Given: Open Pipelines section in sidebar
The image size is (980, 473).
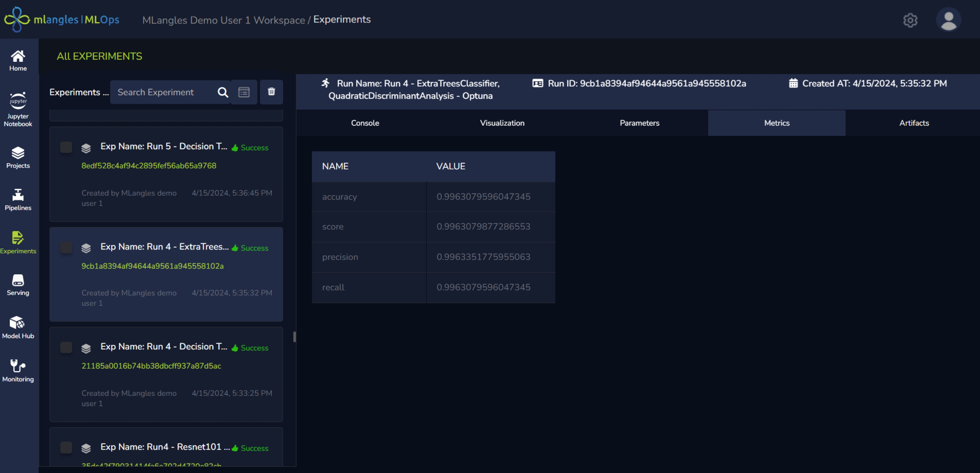Looking at the screenshot, I should click(18, 200).
